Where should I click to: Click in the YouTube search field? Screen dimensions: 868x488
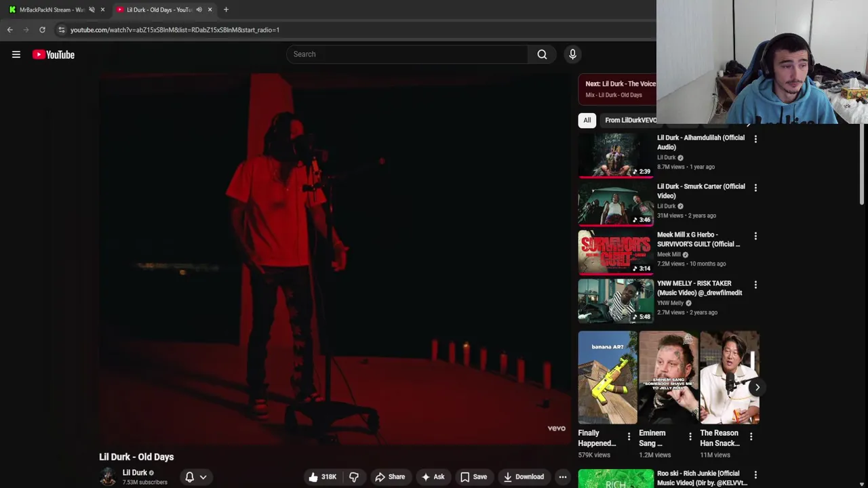[x=407, y=54]
